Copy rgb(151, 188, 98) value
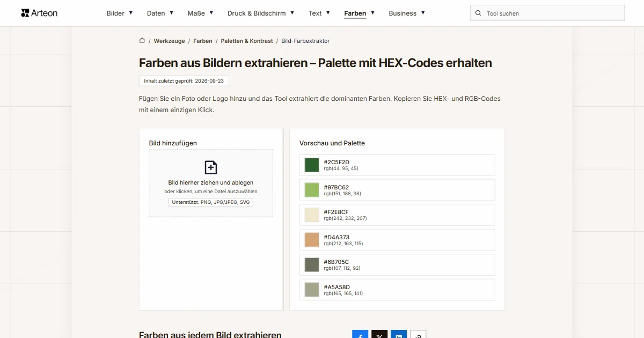Screen dimensions: 644x338 [x=342, y=194]
